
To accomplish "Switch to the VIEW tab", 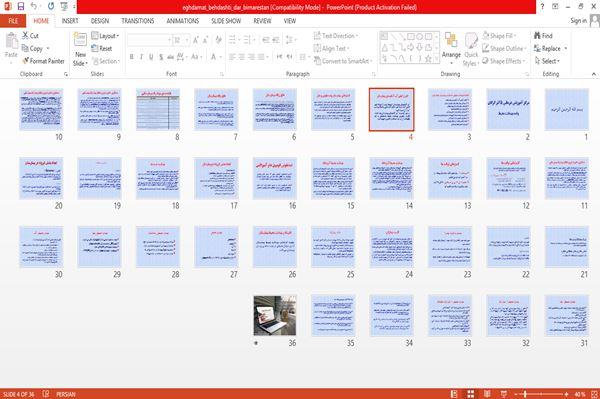I will pyautogui.click(x=290, y=21).
